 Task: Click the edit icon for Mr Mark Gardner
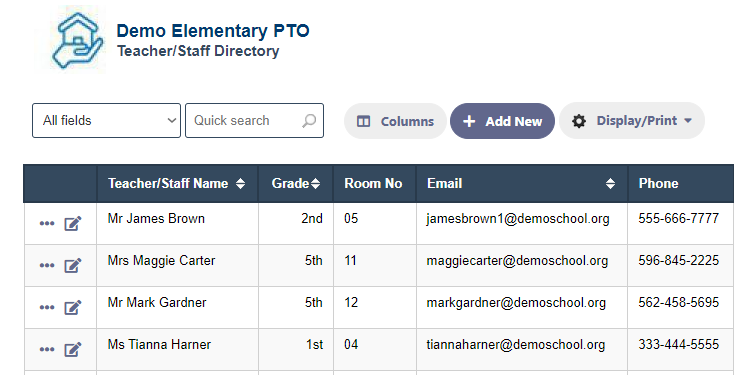pyautogui.click(x=72, y=307)
